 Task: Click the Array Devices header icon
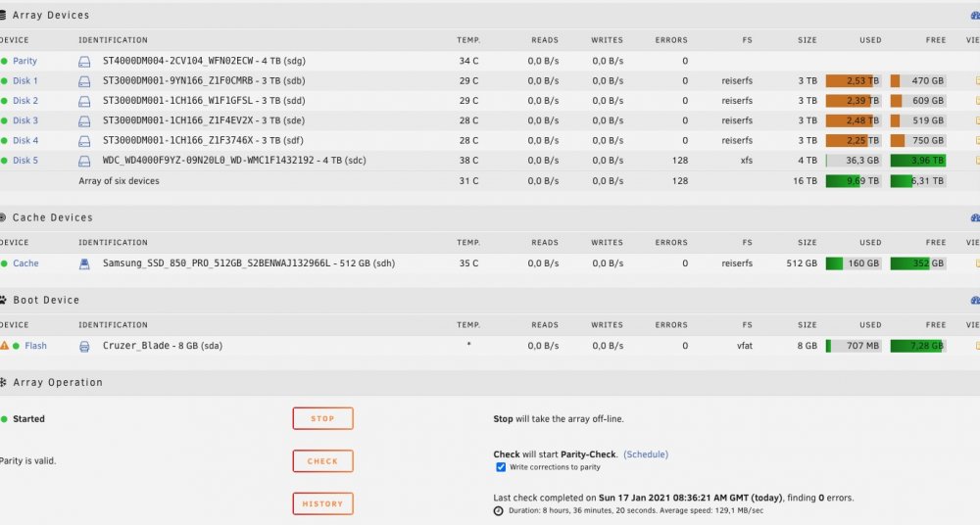coord(3,15)
